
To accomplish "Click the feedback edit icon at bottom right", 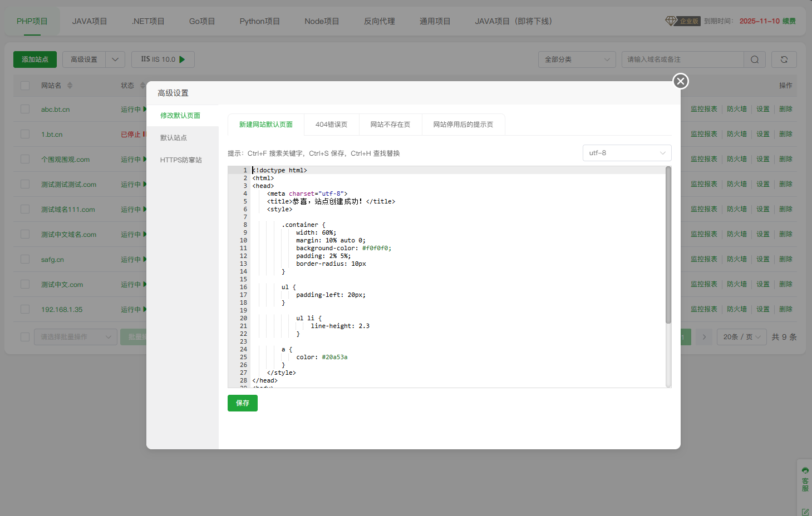I will click(805, 512).
